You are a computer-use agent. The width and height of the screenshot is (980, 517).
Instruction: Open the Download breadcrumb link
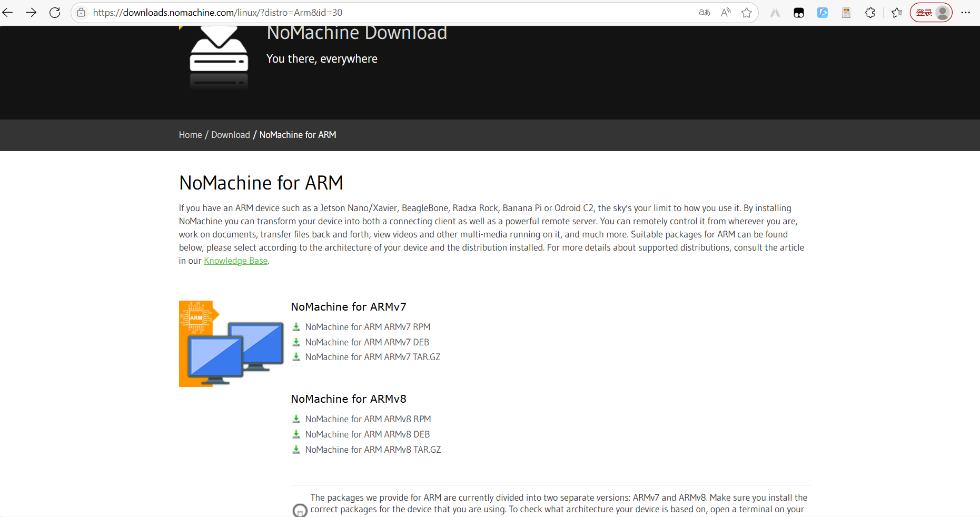[x=231, y=135]
